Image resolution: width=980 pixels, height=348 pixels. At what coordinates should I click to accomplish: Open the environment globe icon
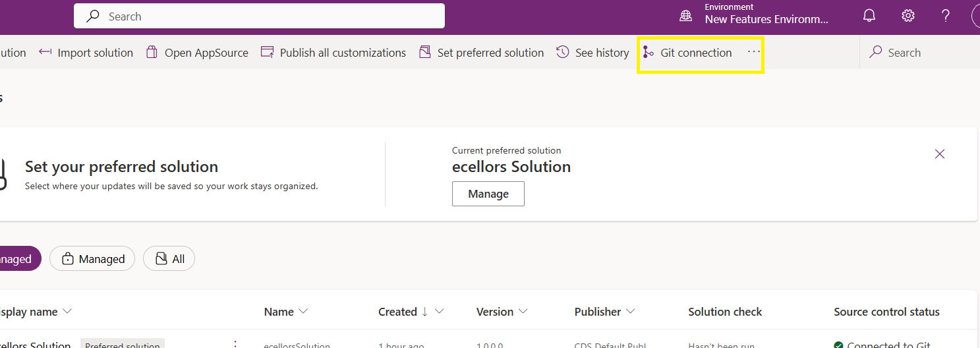coord(686,16)
